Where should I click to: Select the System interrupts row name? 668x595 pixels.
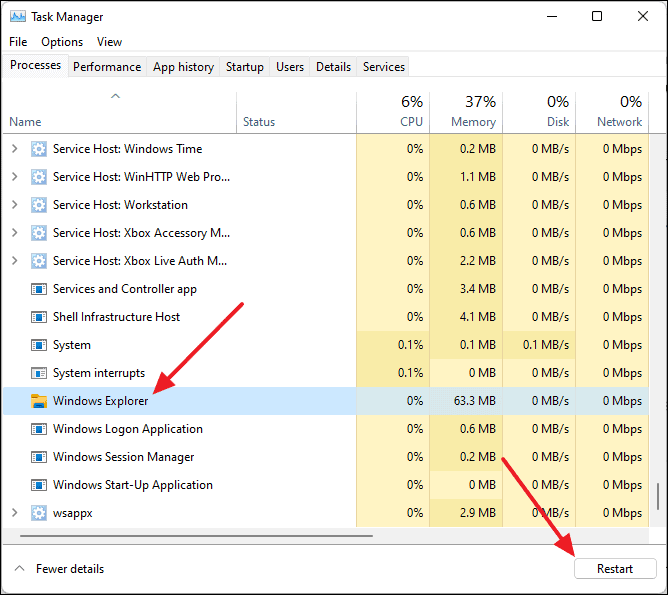pyautogui.click(x=99, y=373)
